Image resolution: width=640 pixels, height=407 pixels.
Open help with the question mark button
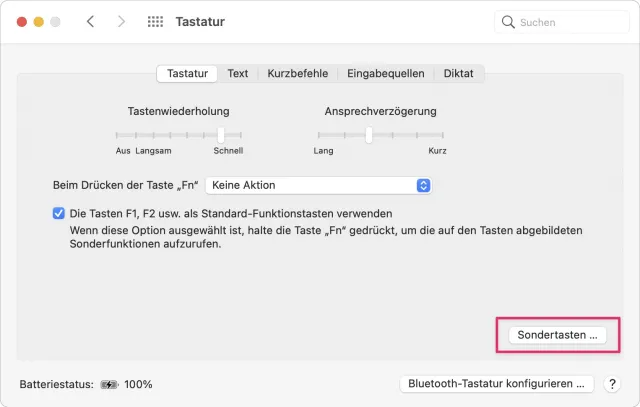coord(613,384)
